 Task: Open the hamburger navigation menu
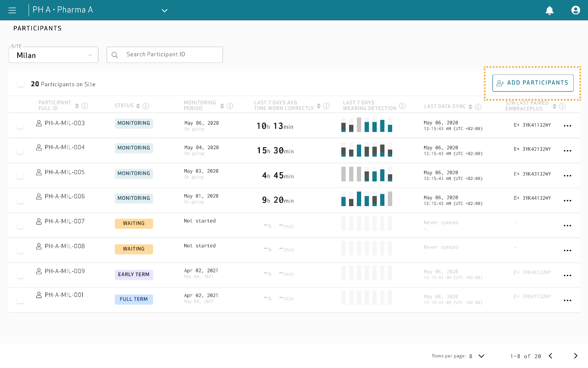click(12, 10)
